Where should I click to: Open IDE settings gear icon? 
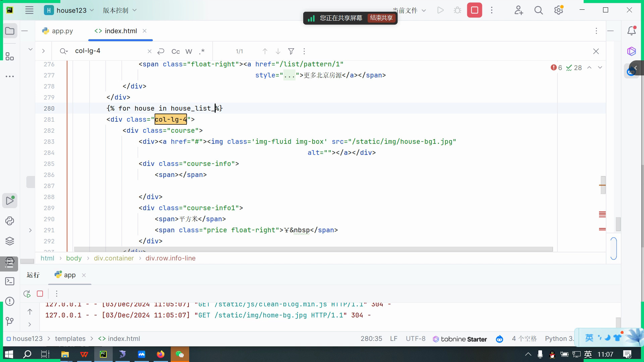point(558,10)
